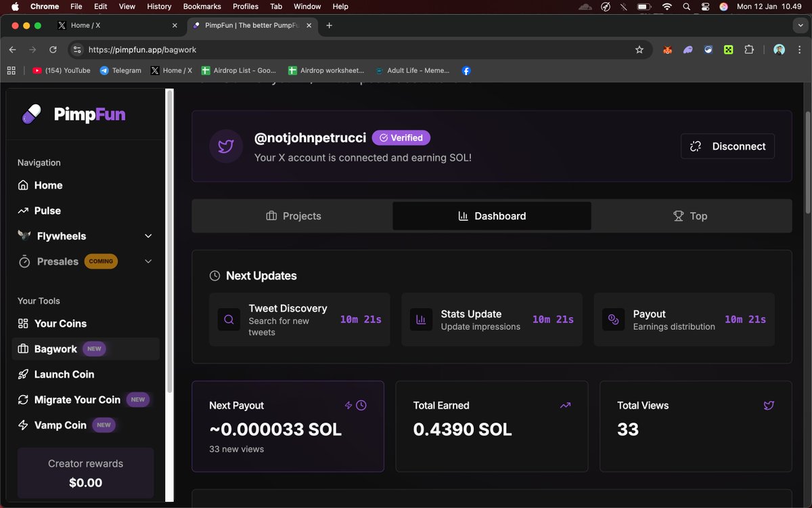Click the Payout coins icon
Viewport: 812px width, 508px height.
point(613,320)
